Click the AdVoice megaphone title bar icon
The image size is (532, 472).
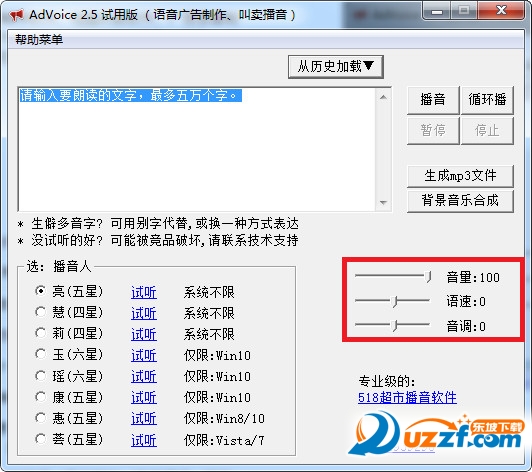click(x=16, y=15)
